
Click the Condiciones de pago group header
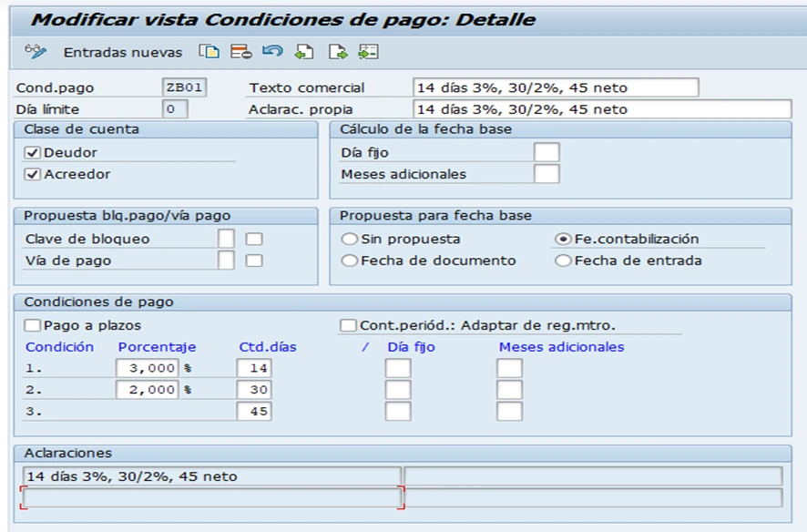(x=98, y=302)
